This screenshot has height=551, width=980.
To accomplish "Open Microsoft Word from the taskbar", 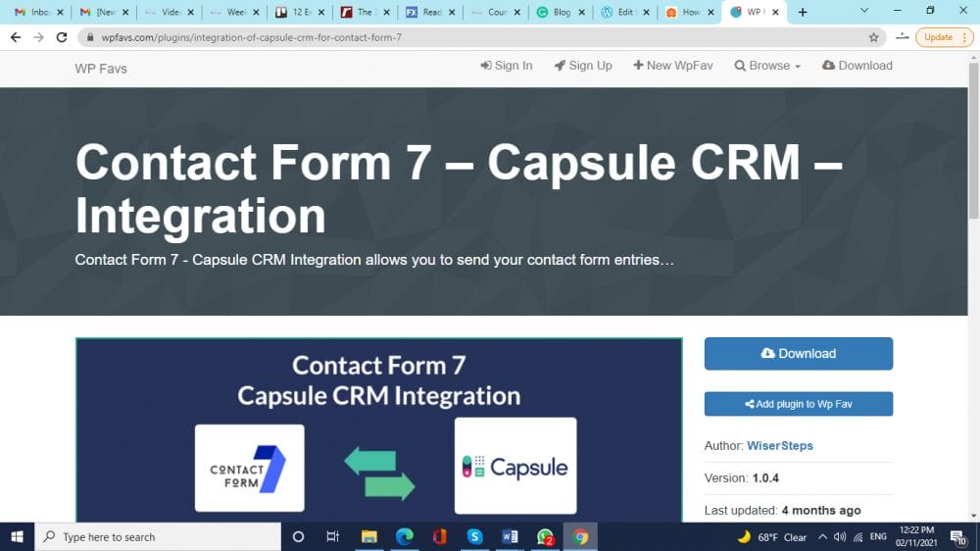I will (x=510, y=536).
